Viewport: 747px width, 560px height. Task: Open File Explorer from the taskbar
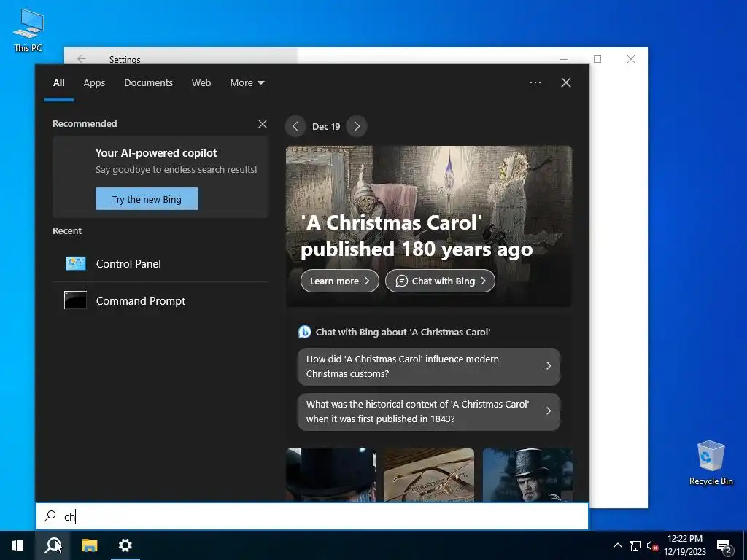89,545
